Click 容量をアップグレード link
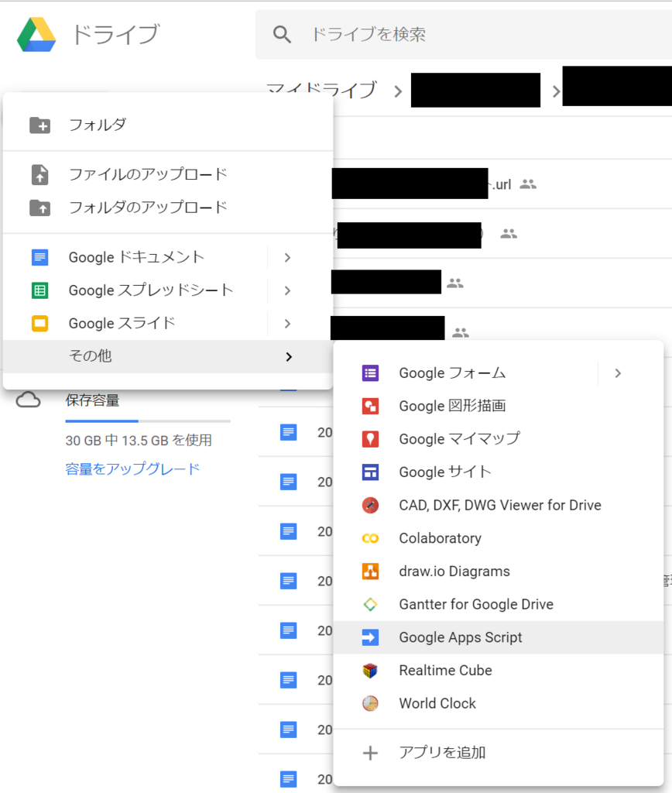 [132, 469]
